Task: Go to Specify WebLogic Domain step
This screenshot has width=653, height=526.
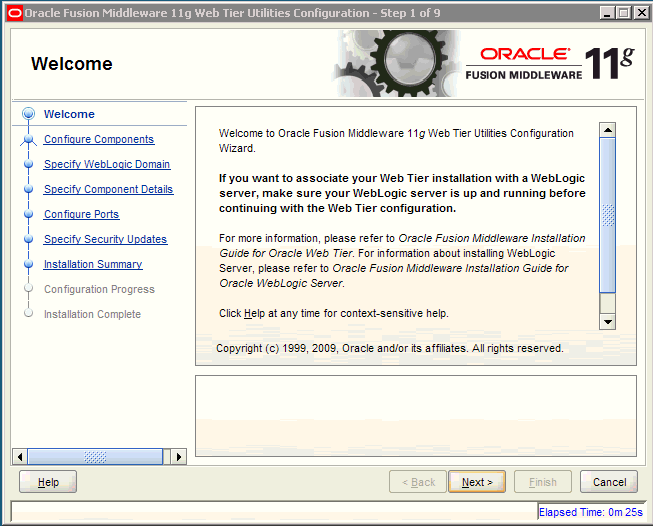Action: point(107,164)
